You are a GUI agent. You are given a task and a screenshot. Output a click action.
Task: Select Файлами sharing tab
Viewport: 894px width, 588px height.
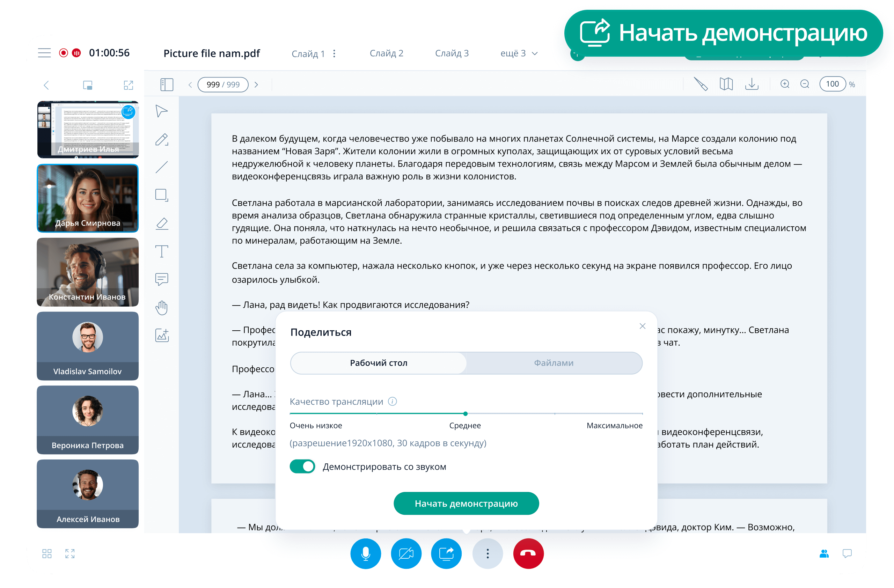point(554,363)
